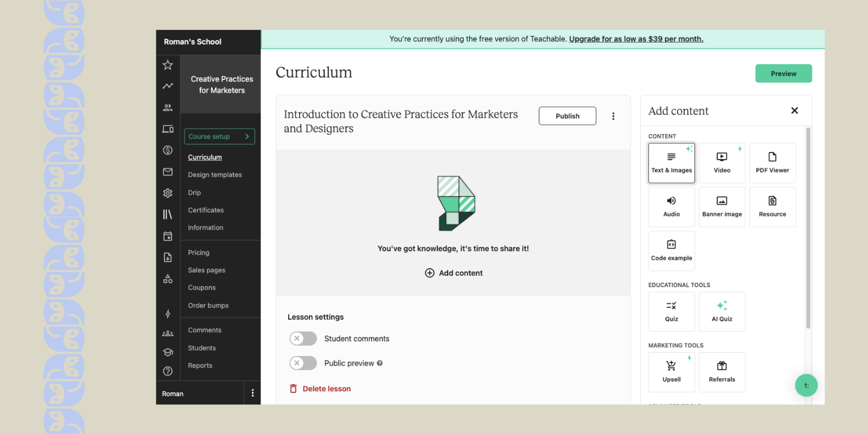Open the Information menu item

point(205,227)
